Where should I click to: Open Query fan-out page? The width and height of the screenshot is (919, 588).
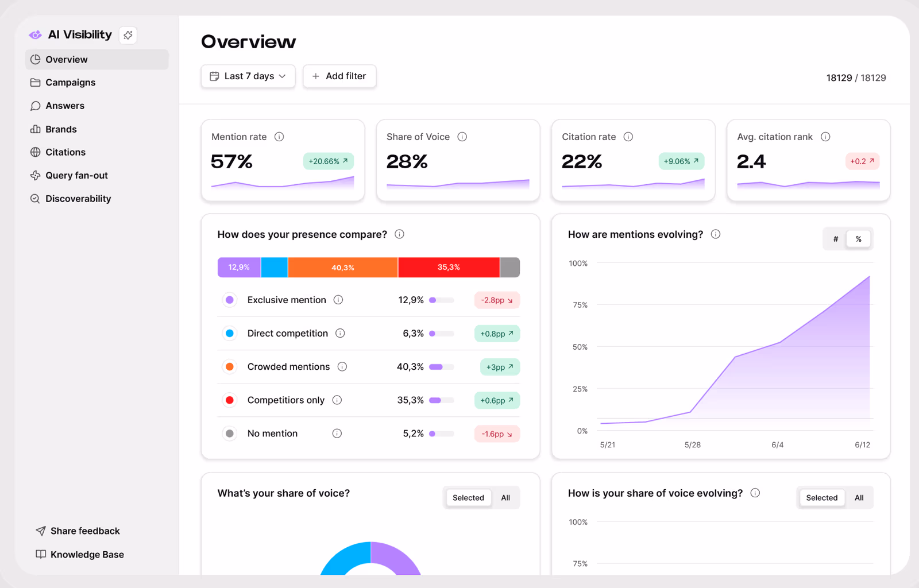(x=97, y=175)
